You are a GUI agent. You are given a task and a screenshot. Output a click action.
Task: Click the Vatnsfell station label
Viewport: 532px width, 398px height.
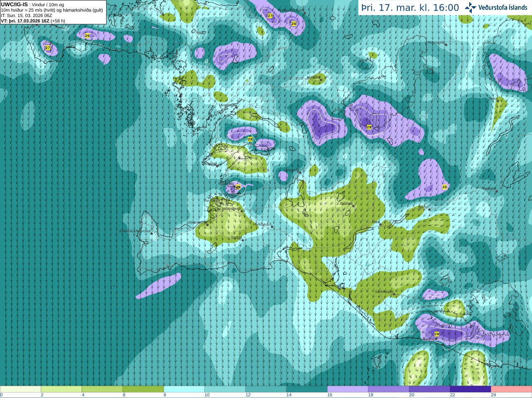[489, 189]
